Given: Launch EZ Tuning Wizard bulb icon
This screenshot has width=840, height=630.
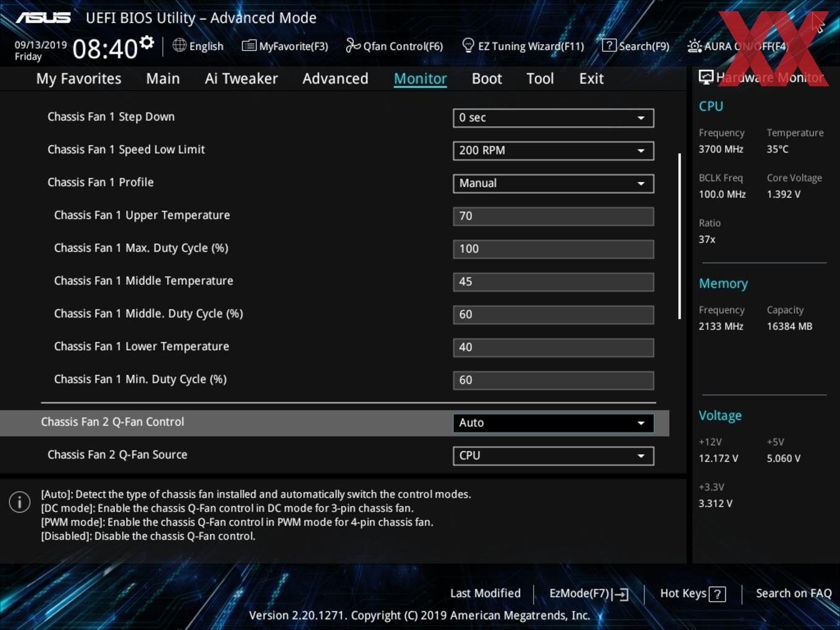Looking at the screenshot, I should click(468, 45).
